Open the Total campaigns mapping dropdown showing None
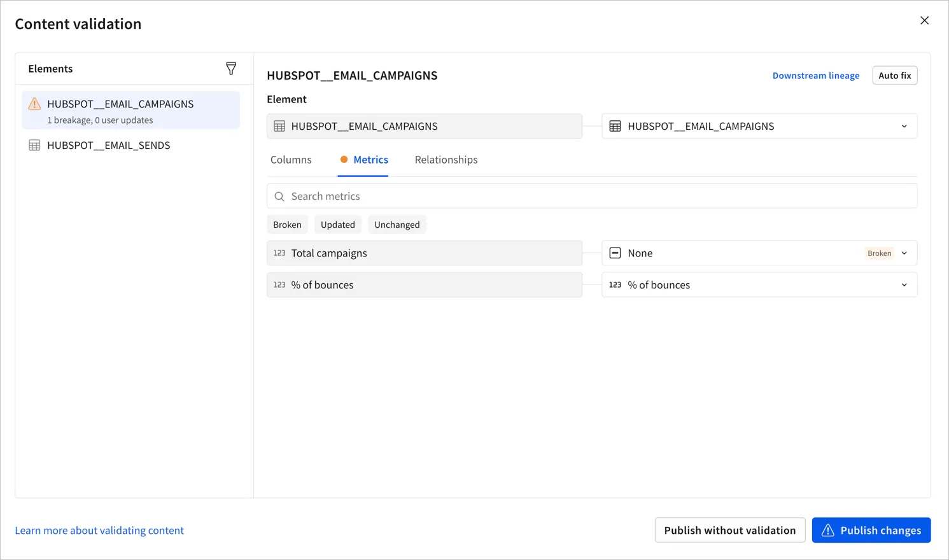Viewport: 949px width, 560px height. pyautogui.click(x=759, y=253)
